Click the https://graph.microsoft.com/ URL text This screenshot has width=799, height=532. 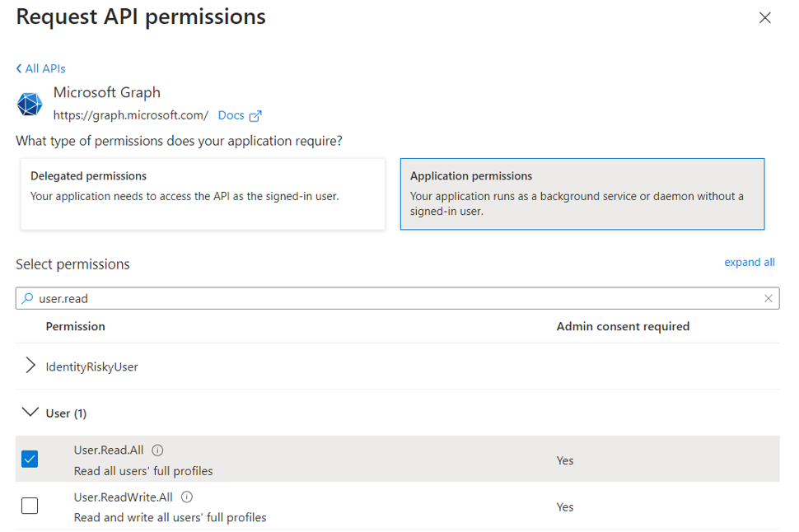131,115
